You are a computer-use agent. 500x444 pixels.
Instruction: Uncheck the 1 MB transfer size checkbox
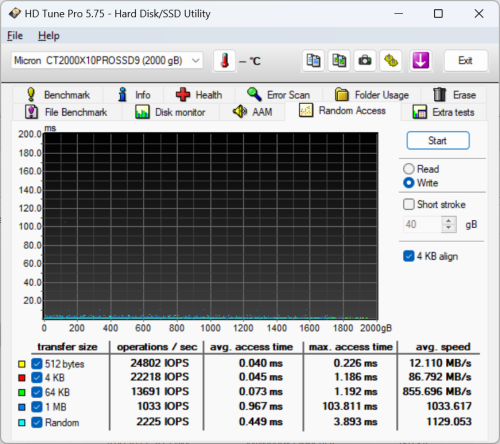coord(37,407)
